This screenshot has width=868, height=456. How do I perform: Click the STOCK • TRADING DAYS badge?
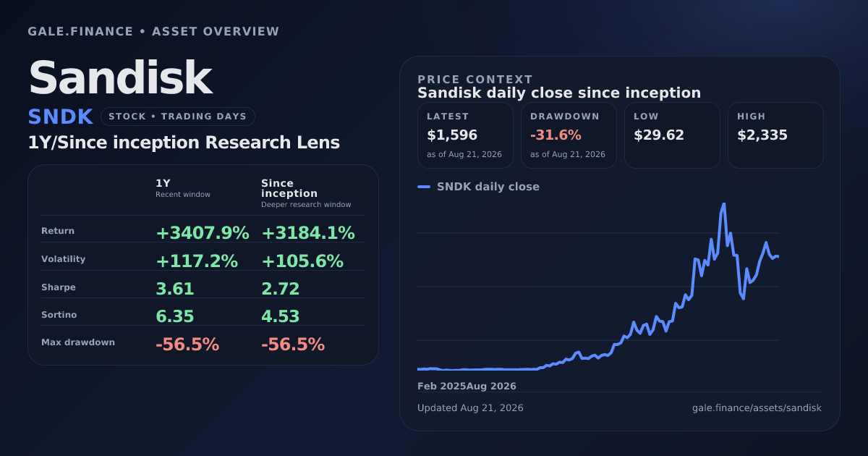click(x=178, y=117)
